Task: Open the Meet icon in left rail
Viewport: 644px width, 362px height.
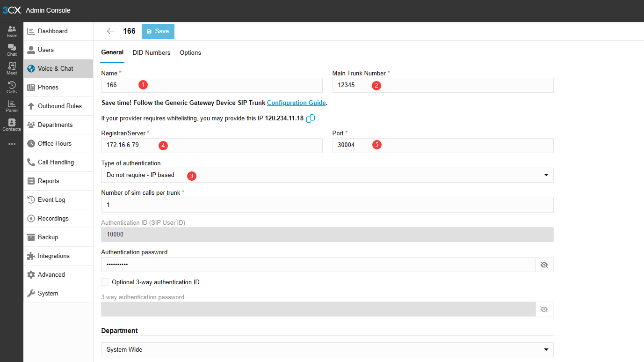Action: point(12,69)
